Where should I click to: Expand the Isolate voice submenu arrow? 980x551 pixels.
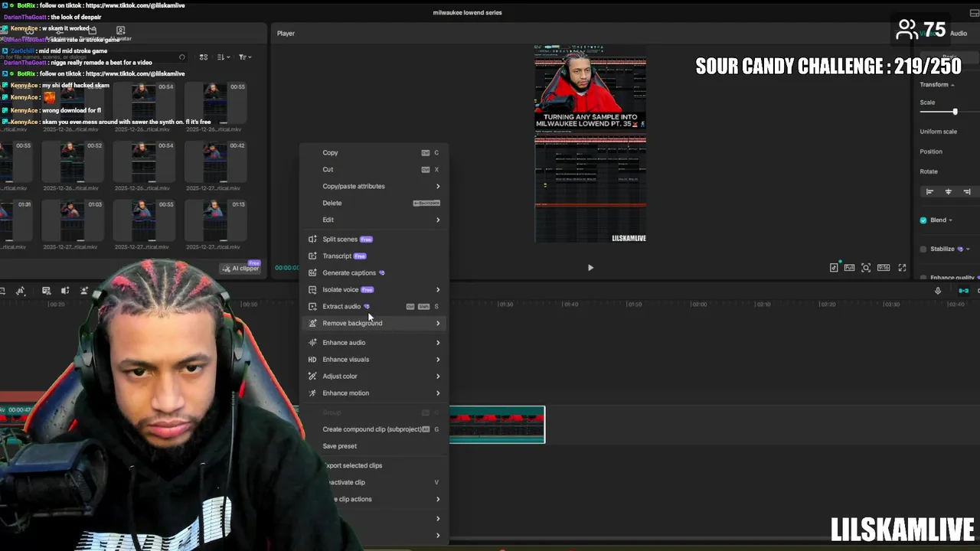438,290
